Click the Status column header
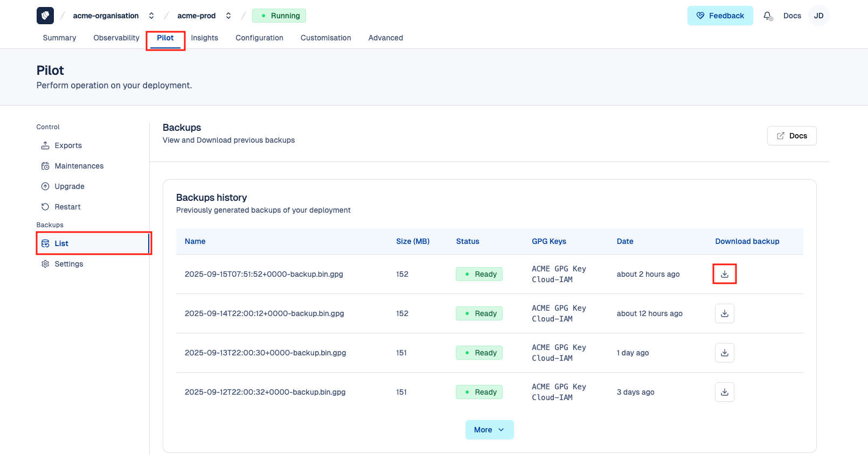868x455 pixels. point(468,241)
